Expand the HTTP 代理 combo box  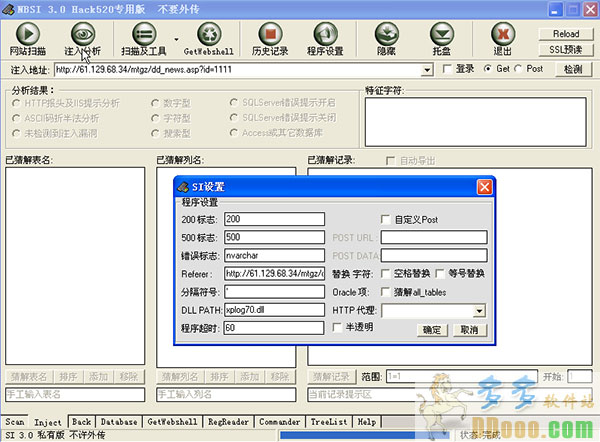[479, 311]
